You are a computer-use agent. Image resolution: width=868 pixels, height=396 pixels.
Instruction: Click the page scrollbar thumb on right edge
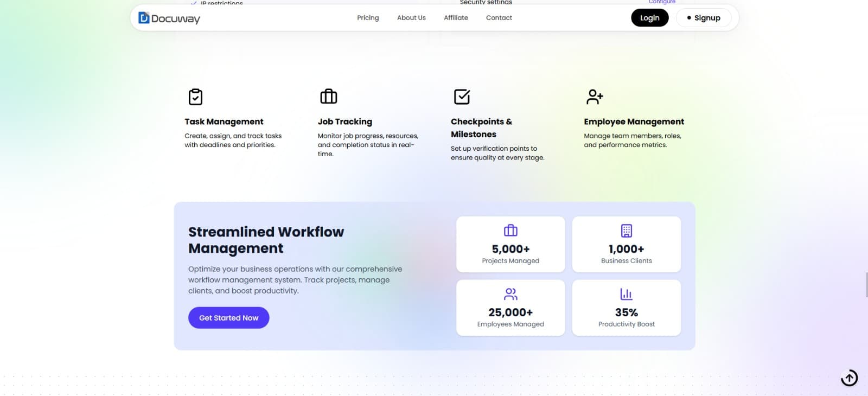(866, 285)
